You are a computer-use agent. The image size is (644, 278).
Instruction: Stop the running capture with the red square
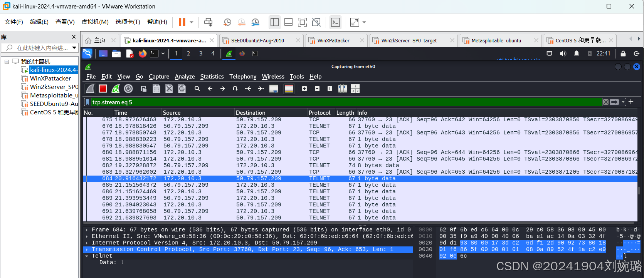[x=103, y=89]
